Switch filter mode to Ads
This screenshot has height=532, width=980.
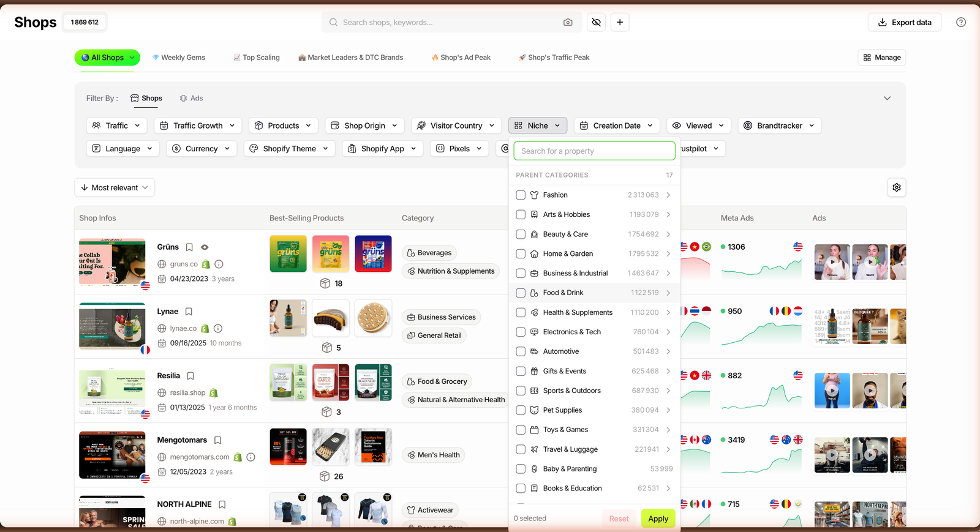tap(191, 99)
